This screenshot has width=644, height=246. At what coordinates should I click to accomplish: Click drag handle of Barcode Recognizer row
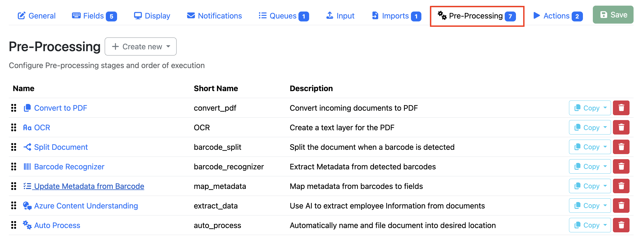click(x=14, y=167)
